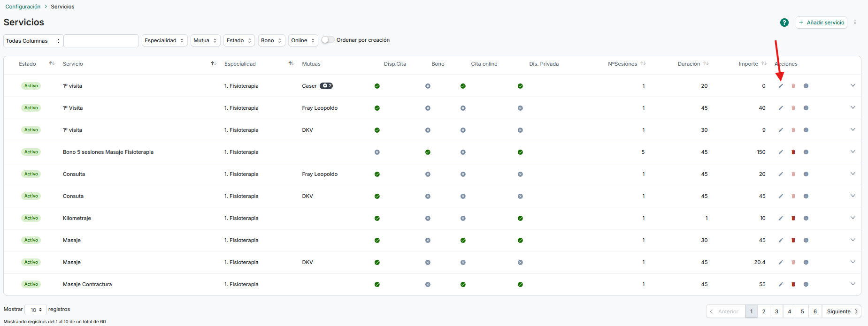This screenshot has height=326, width=868.
Task: Delete the Bono 5 sesiones Masaje Fisioterapia service
Action: [793, 152]
